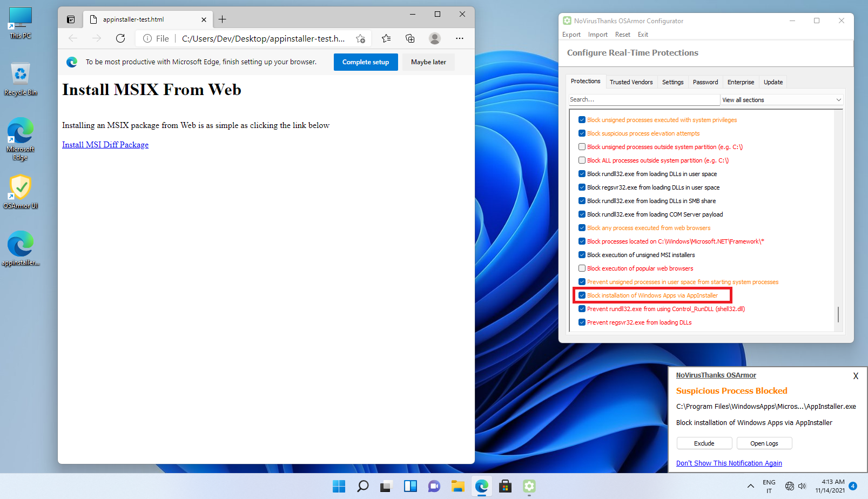The width and height of the screenshot is (868, 499).
Task: Open Install MSI Diff Package link
Action: coord(105,145)
